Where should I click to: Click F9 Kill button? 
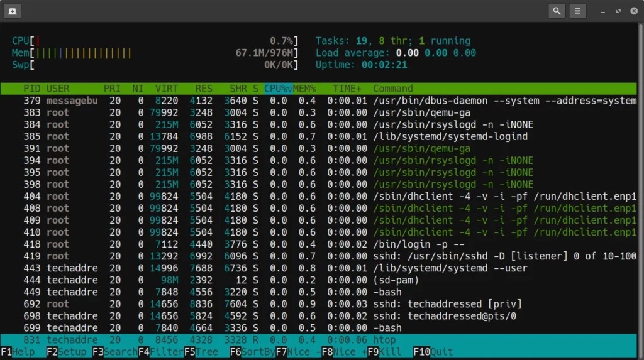[384, 352]
